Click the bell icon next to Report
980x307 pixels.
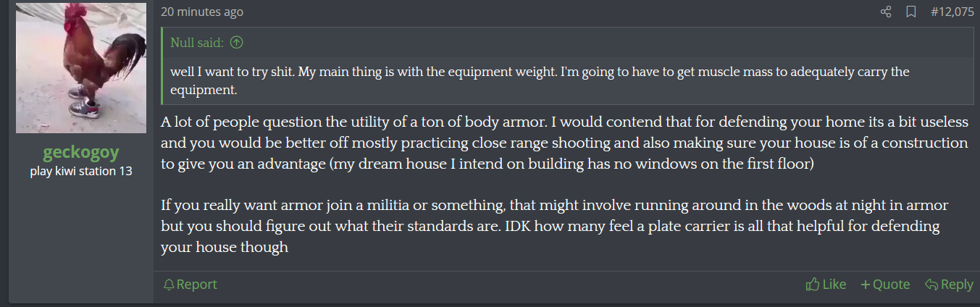169,285
